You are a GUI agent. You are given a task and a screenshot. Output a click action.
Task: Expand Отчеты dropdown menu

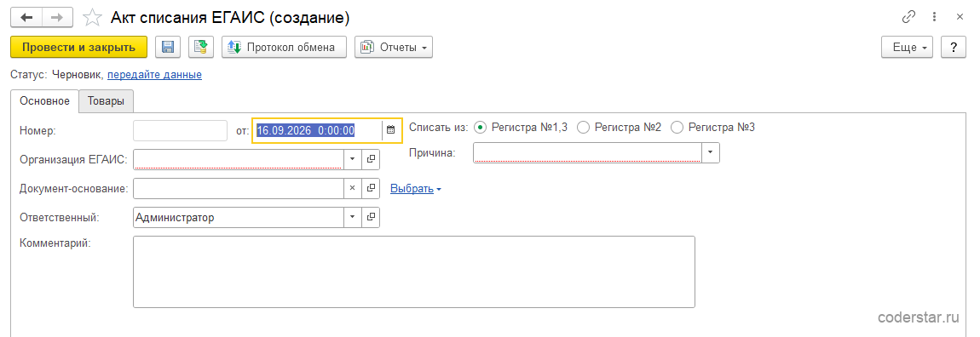[394, 47]
